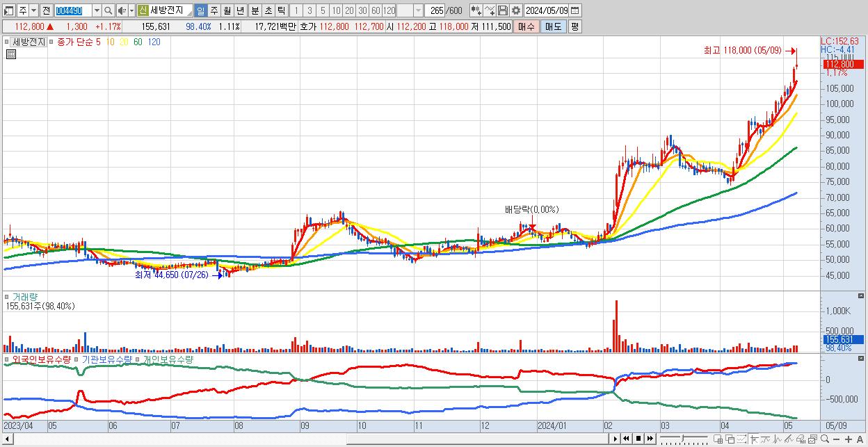Click the zoom magnifier icon at bottom right
The width and height of the screenshot is (868, 447).
pos(824,439)
